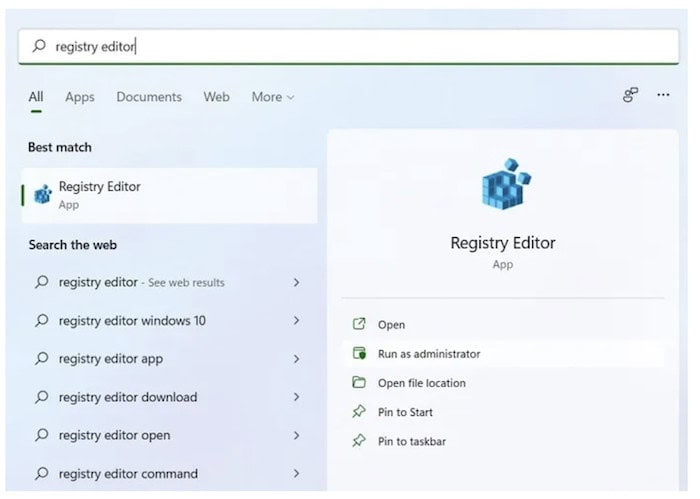Click the Registry Editor title in details pane
700x499 pixels.
pos(503,243)
